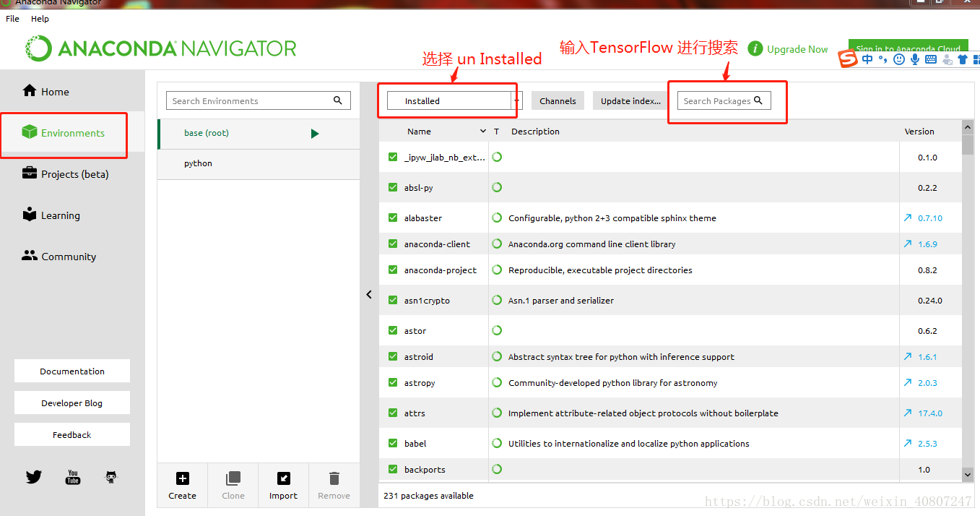Open the Projects (beta) tab

(x=72, y=174)
